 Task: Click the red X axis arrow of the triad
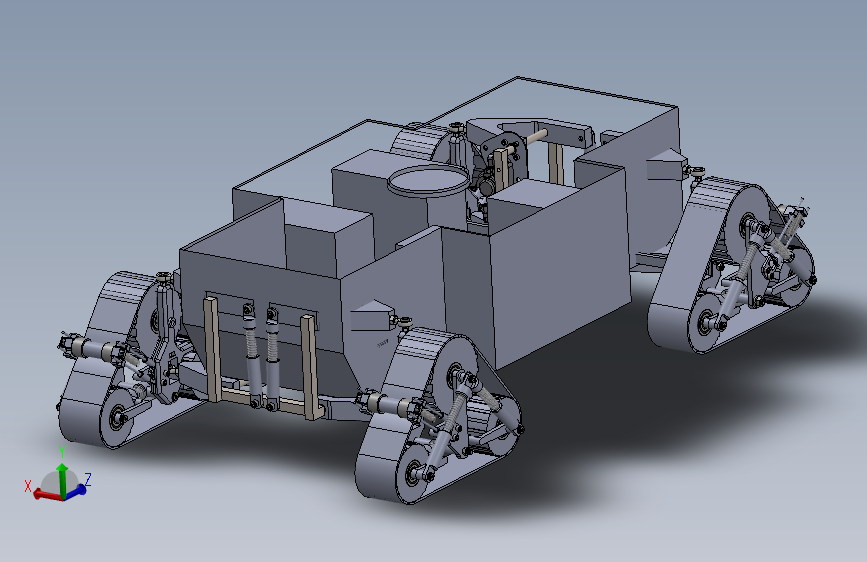pyautogui.click(x=48, y=495)
